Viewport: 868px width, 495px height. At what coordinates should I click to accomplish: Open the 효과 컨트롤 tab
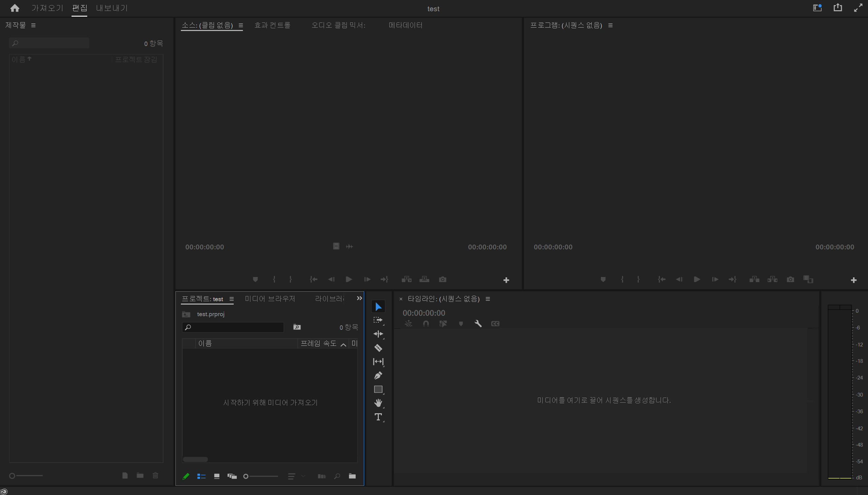pos(272,25)
